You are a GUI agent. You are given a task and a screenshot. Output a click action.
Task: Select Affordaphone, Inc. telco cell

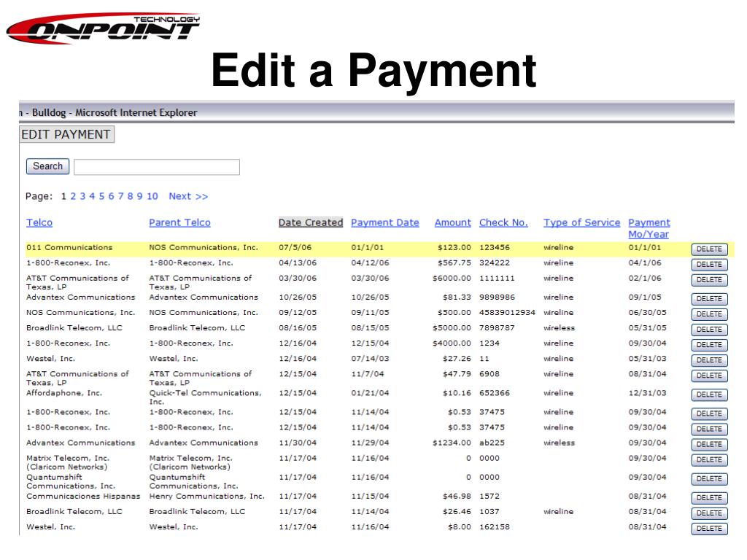(64, 393)
